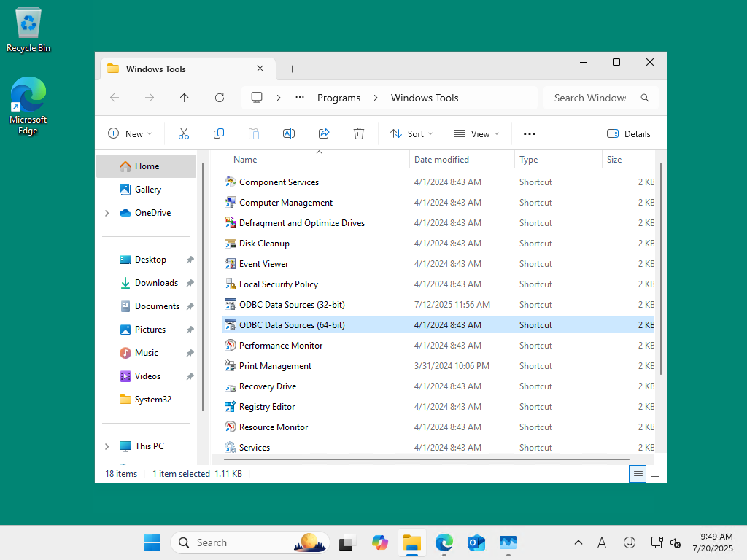Refresh the Windows Tools folder
747x560 pixels.
pos(219,98)
